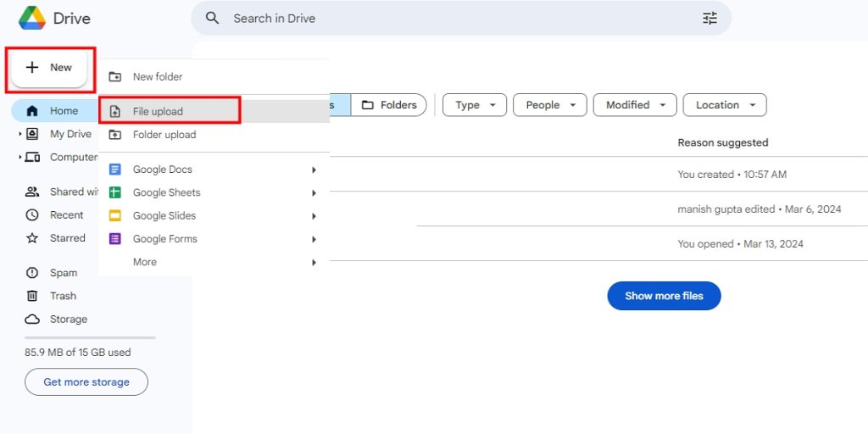868x434 pixels.
Task: Click the Recent clock icon
Action: point(32,214)
